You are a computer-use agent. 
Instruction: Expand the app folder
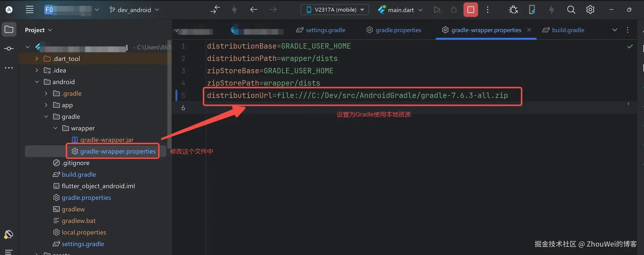point(46,105)
